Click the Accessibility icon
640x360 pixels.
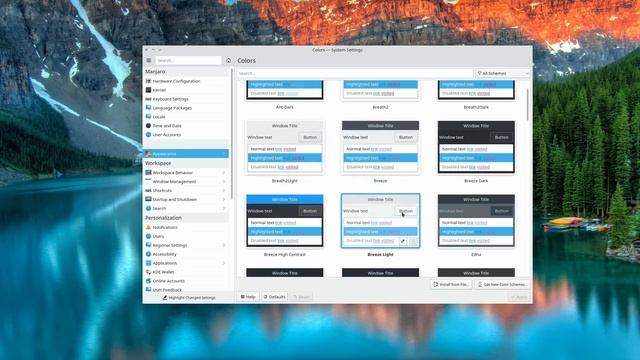coord(148,254)
